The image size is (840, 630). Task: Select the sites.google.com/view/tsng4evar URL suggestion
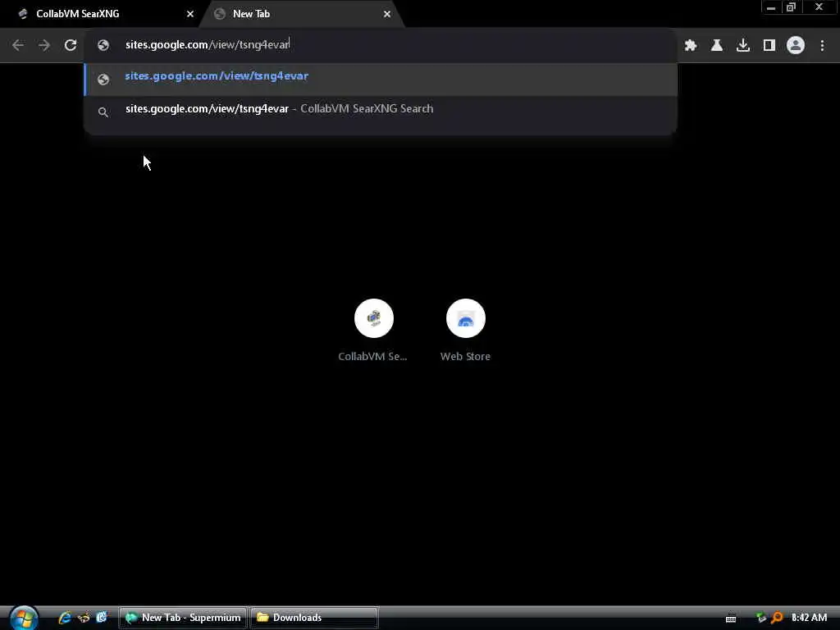pos(381,79)
